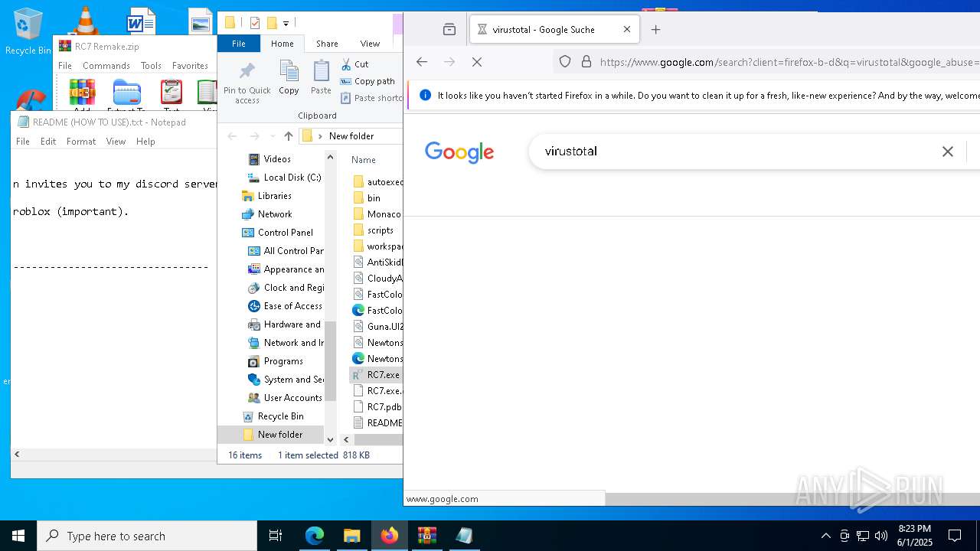Click the Paste icon in Explorer ribbon
980x551 pixels.
click(321, 77)
